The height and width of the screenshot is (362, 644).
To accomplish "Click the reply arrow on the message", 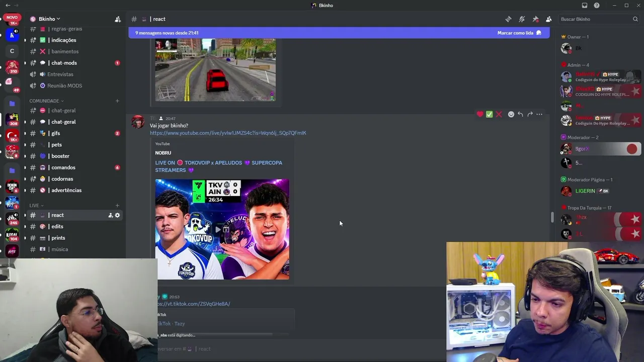I will click(x=520, y=114).
